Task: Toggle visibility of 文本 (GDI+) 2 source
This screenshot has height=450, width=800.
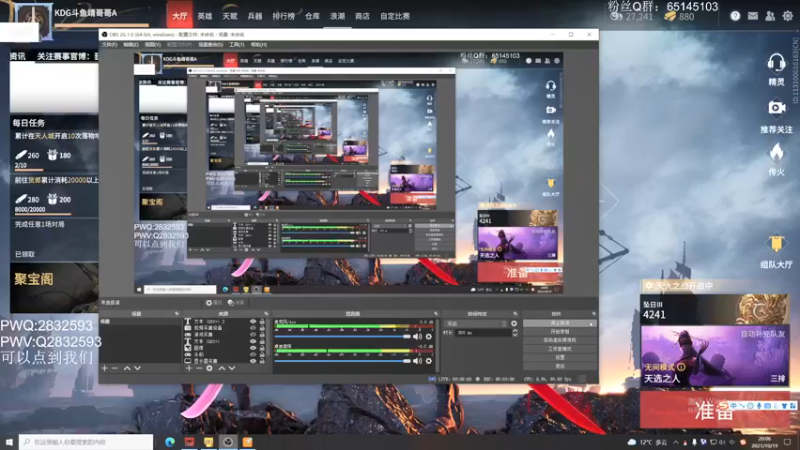Action: pos(253,322)
